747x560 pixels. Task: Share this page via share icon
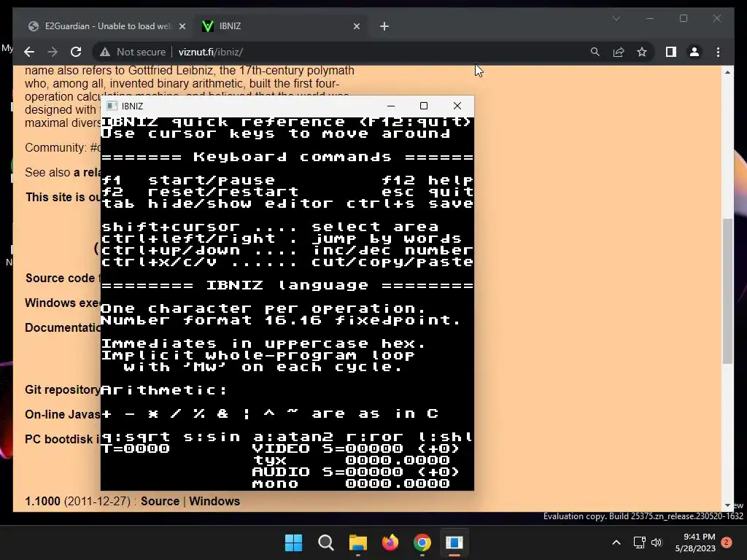(619, 52)
